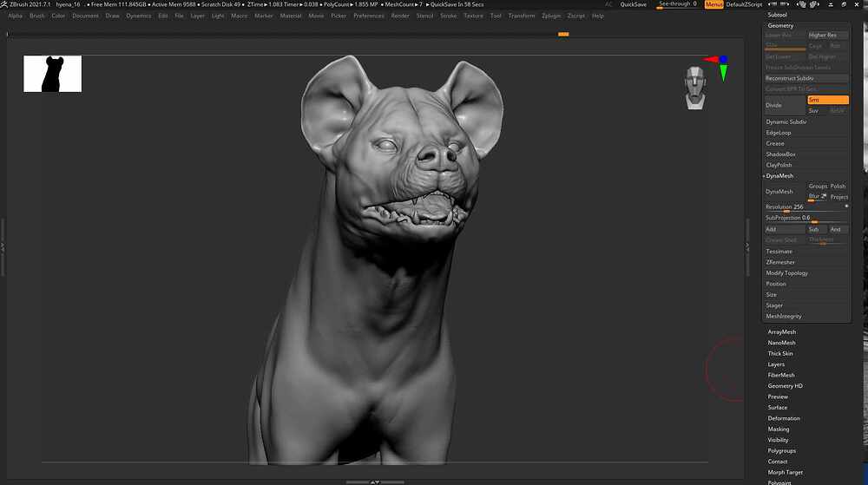Image resolution: width=868 pixels, height=485 pixels.
Task: Click the QuickSave button
Action: tap(634, 4)
